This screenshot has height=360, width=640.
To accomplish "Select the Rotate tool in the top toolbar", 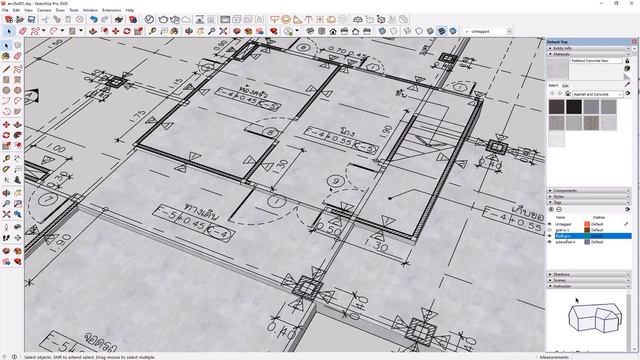I will point(127,31).
